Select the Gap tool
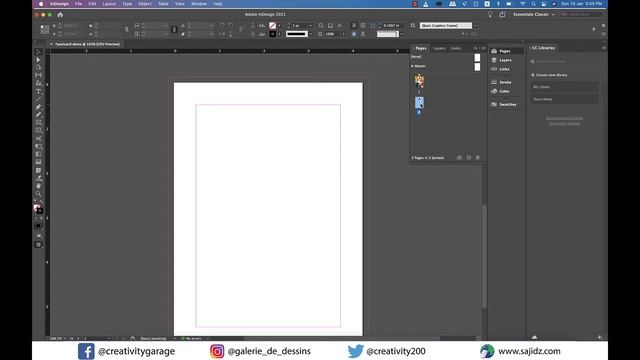640x360 pixels. [x=38, y=76]
